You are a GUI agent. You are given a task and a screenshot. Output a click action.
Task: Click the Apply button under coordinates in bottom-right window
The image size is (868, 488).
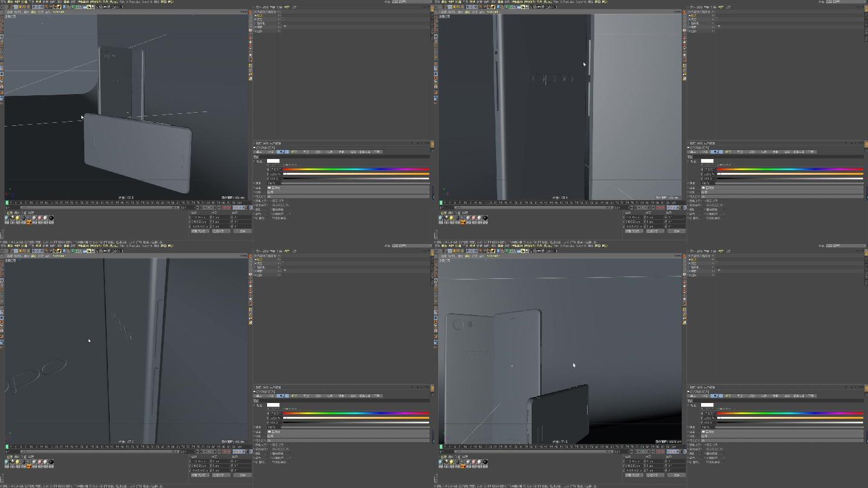676,475
